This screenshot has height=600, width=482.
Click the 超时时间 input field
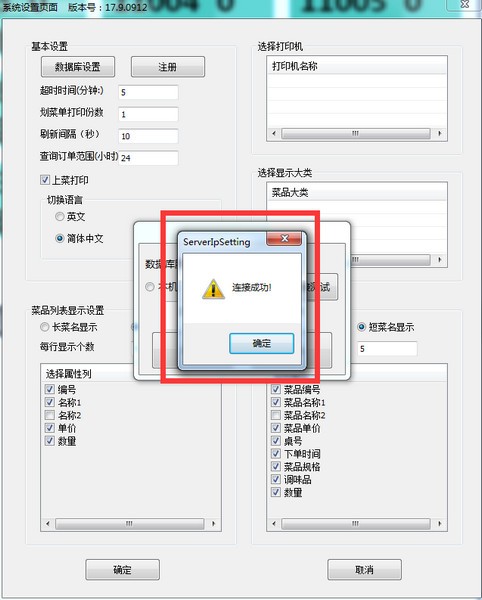[x=148, y=92]
